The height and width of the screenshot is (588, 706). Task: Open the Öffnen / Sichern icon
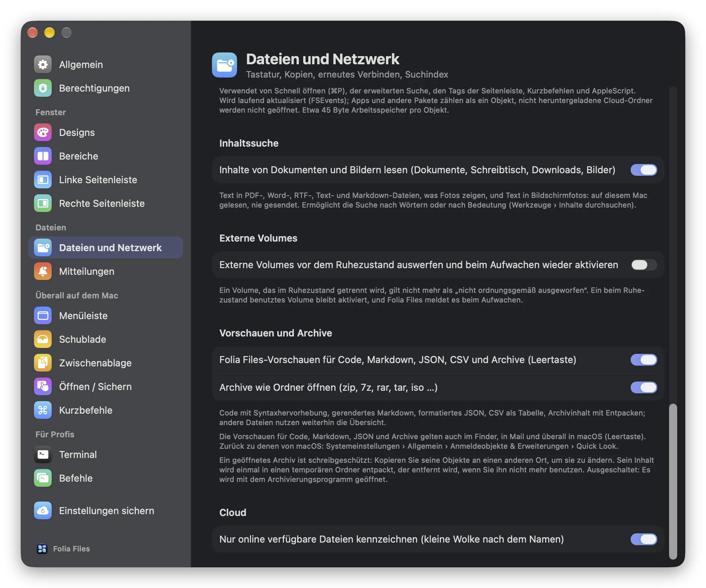(x=43, y=387)
